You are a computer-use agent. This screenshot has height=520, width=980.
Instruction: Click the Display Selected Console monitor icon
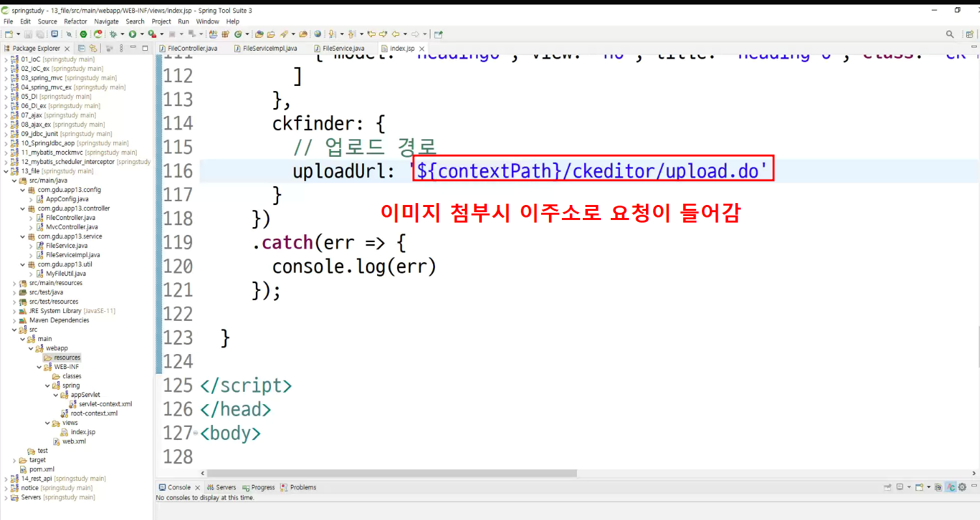click(x=900, y=487)
